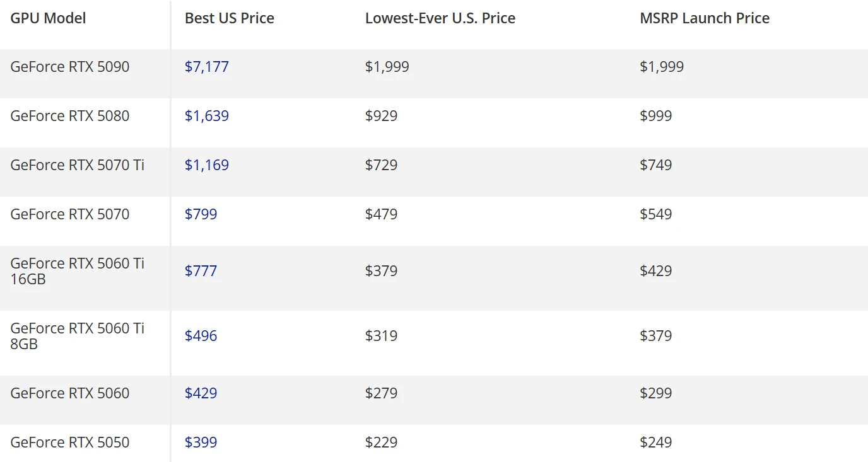Select the GeForce RTX 5050 model cell
The image size is (868, 462).
click(x=70, y=442)
